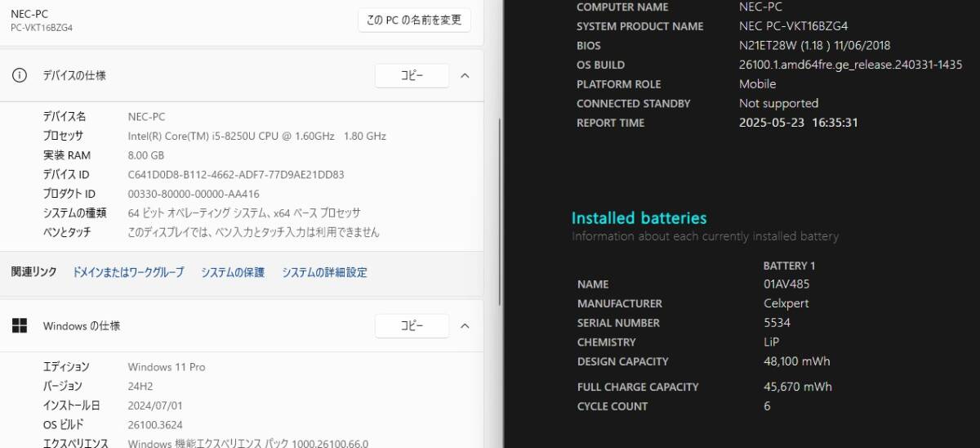
Task: Select the processor value i5-8250U text
Action: tap(257, 136)
